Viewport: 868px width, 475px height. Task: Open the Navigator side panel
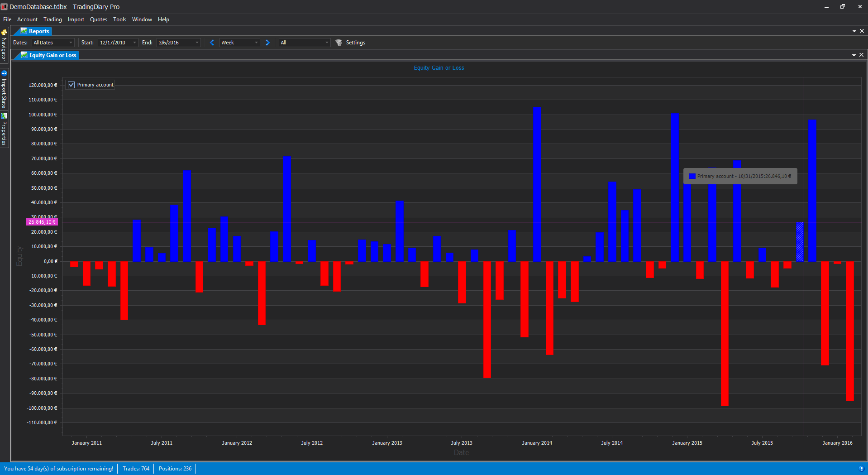[4, 45]
